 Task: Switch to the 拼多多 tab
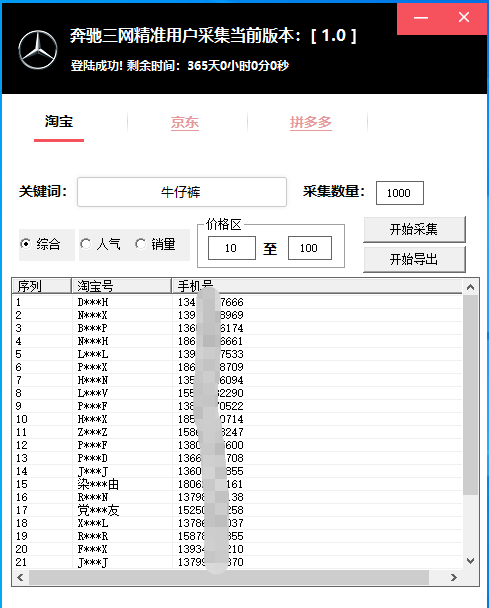311,123
